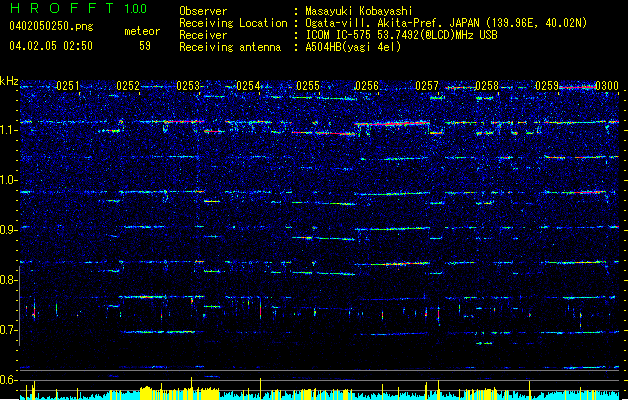Select the A504HB(yagi 4el) antenna text
This screenshot has width=629, height=400.
353,47
